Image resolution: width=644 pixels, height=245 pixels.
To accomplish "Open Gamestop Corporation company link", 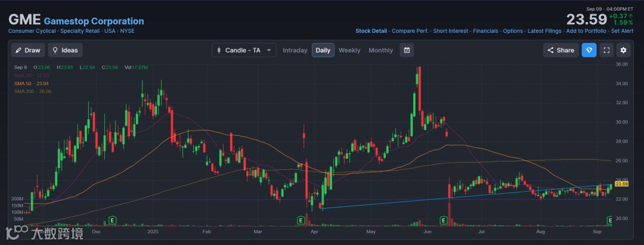I will [94, 21].
